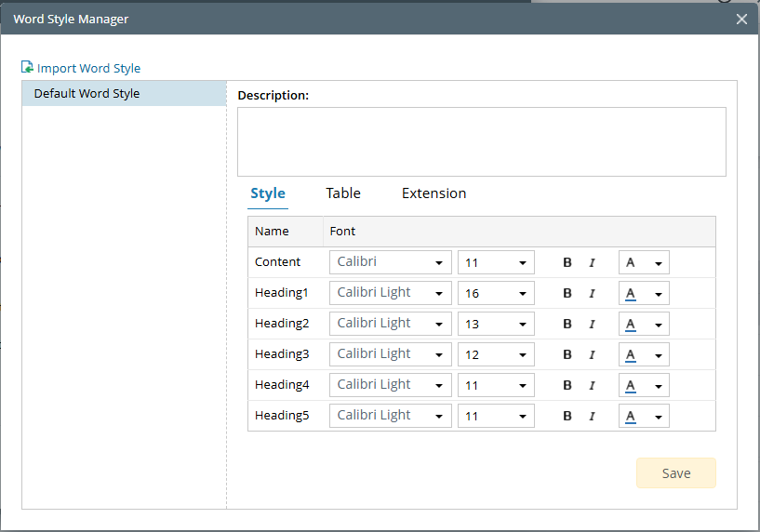The height and width of the screenshot is (532, 760).
Task: Toggle bold for Heading1 style
Action: click(x=567, y=293)
